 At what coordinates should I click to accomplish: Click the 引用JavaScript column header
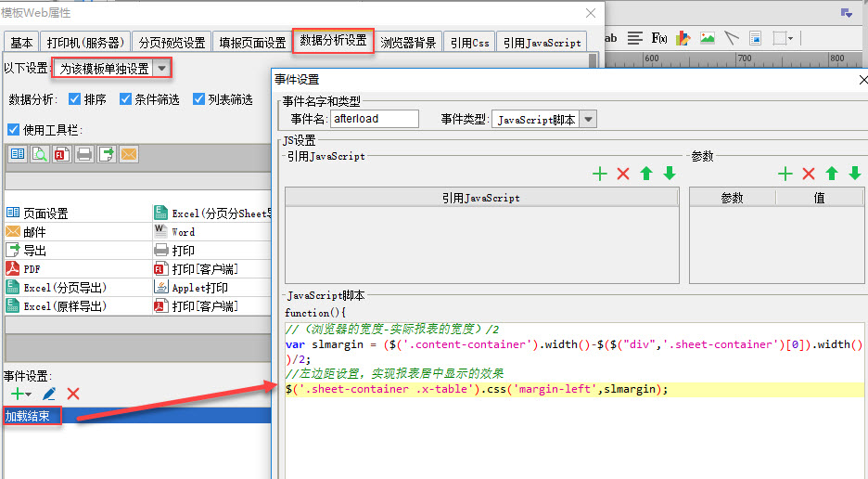pyautogui.click(x=481, y=198)
